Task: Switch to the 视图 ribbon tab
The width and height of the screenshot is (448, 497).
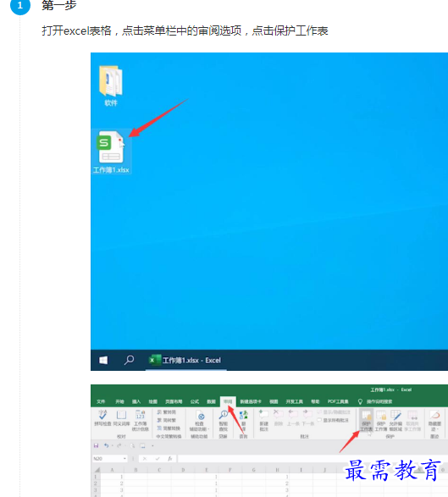Action: [x=274, y=401]
